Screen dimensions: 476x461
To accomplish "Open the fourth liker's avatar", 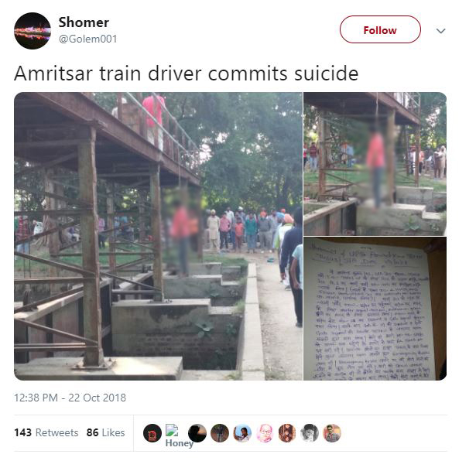I will tap(220, 433).
